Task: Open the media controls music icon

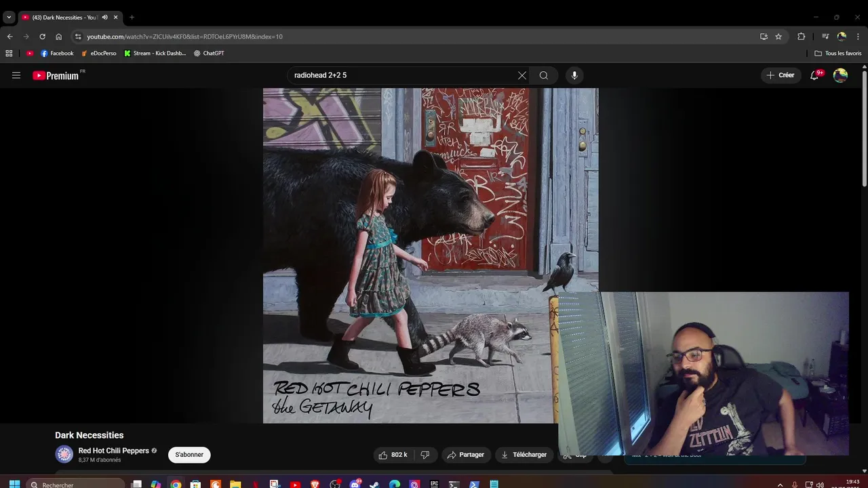Action: coord(825,37)
